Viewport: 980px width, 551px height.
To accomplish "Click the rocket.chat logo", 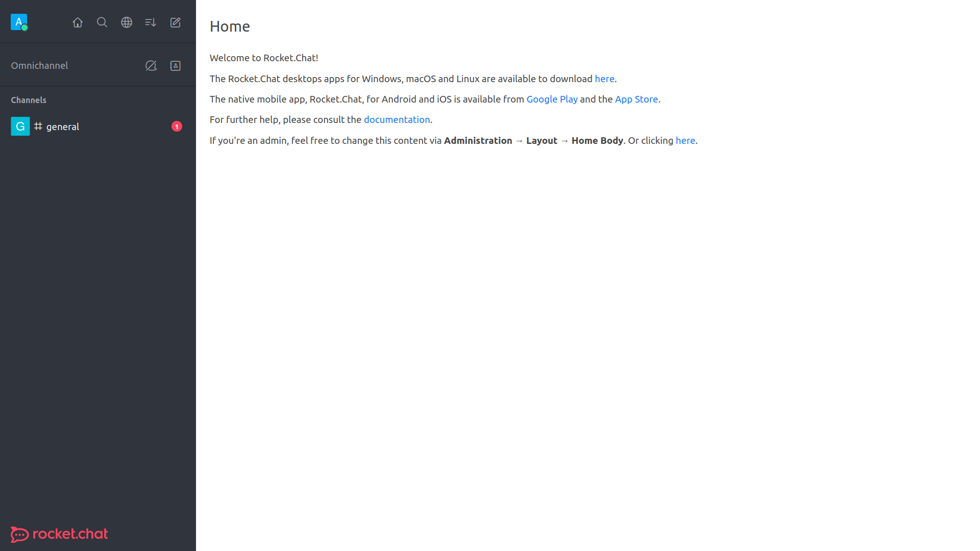I will [x=59, y=534].
